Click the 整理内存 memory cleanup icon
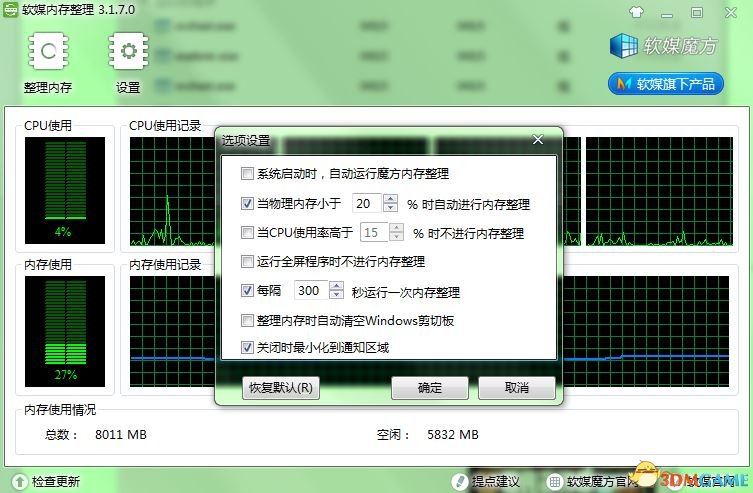 coord(48,51)
